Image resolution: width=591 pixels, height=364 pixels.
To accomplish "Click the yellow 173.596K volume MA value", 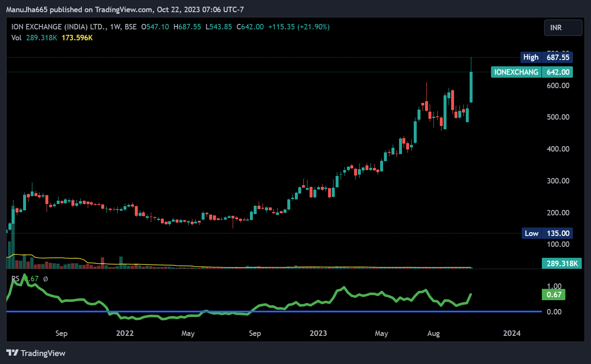I will [x=77, y=38].
